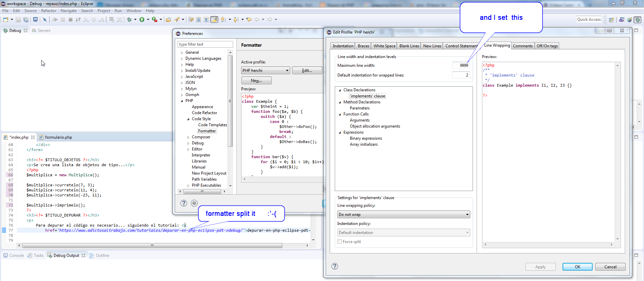This screenshot has height=281, width=644.
Task: Open the disabled Indentation policy dropdown
Action: click(404, 233)
